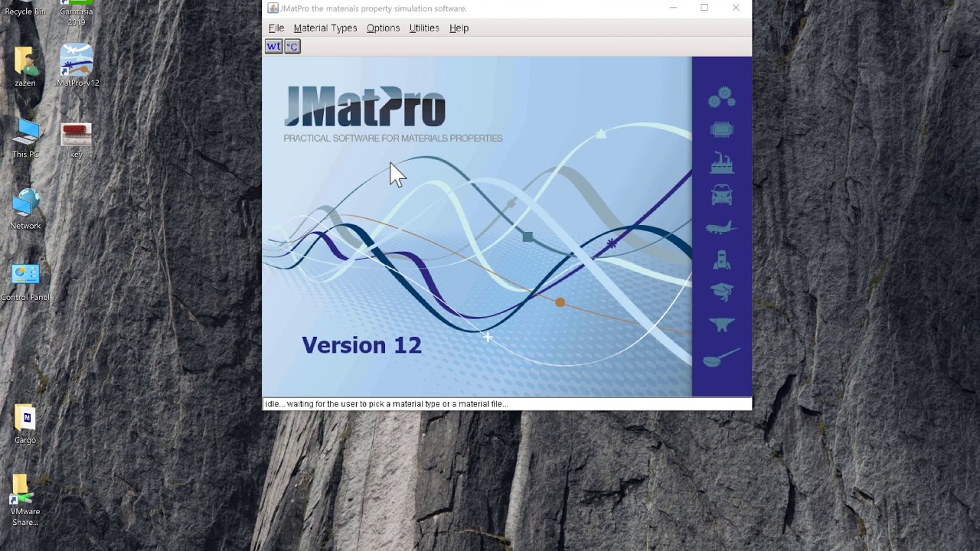This screenshot has height=551, width=980.
Task: Select the Camtasia 2019 desktop icon
Action: coord(77,13)
